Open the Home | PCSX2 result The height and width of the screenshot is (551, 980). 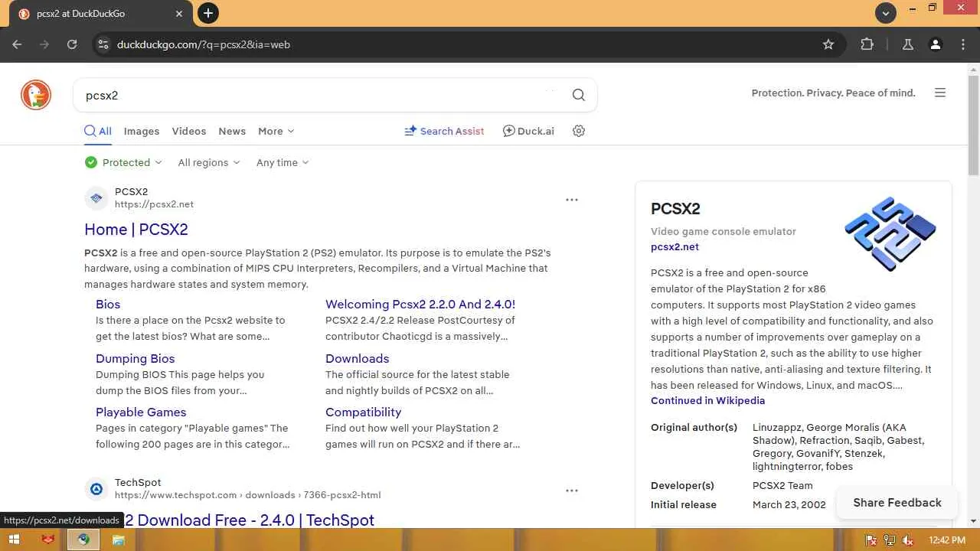pos(136,229)
